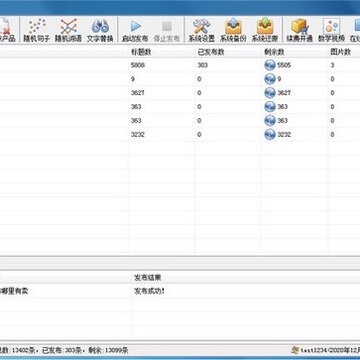Click the grayed 停止发布 stop icon

tap(167, 30)
